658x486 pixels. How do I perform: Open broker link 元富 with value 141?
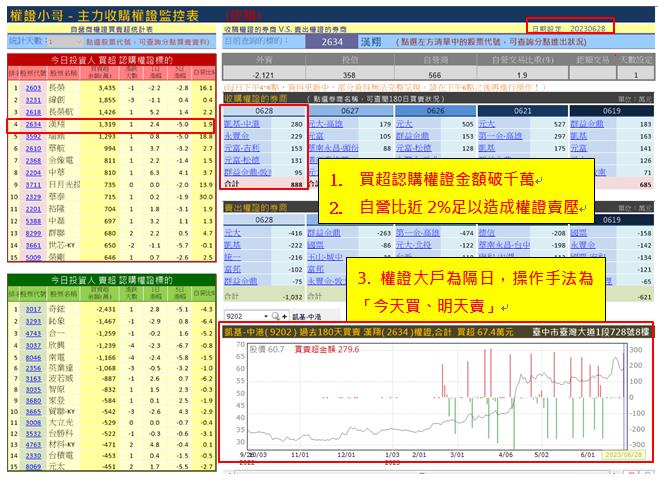click(578, 148)
